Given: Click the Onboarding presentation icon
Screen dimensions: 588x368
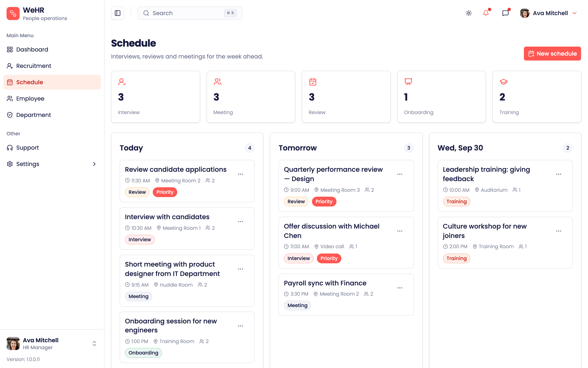Looking at the screenshot, I should pos(408,82).
